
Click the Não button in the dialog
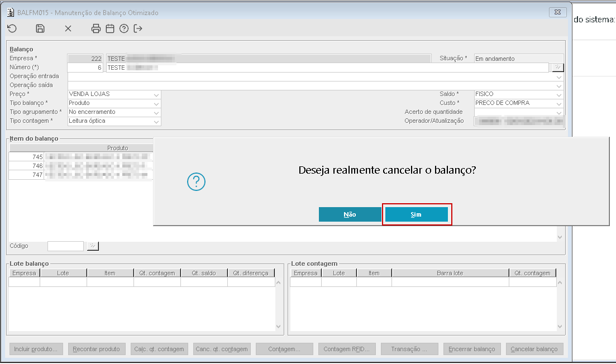(x=350, y=214)
